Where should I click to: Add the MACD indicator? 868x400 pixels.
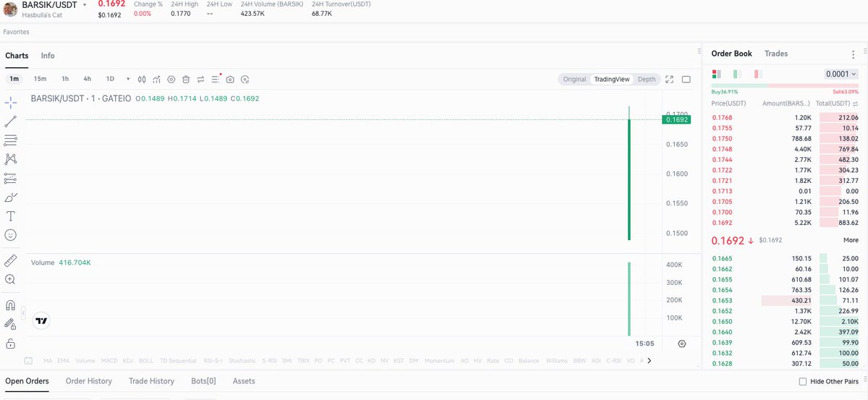coord(109,360)
